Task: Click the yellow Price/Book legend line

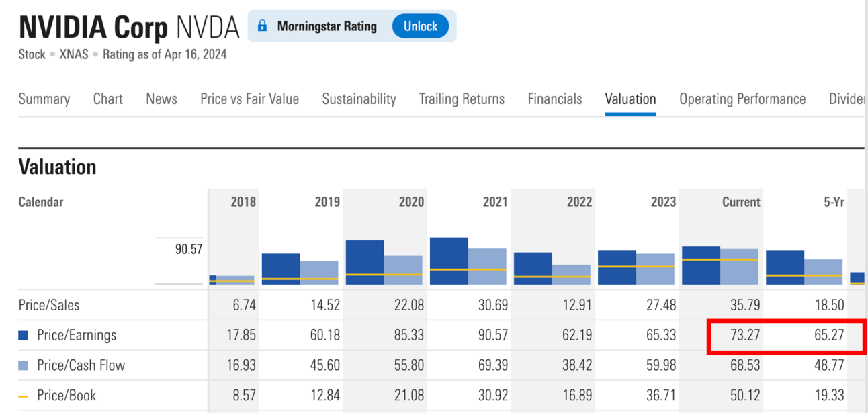Action: pos(24,396)
